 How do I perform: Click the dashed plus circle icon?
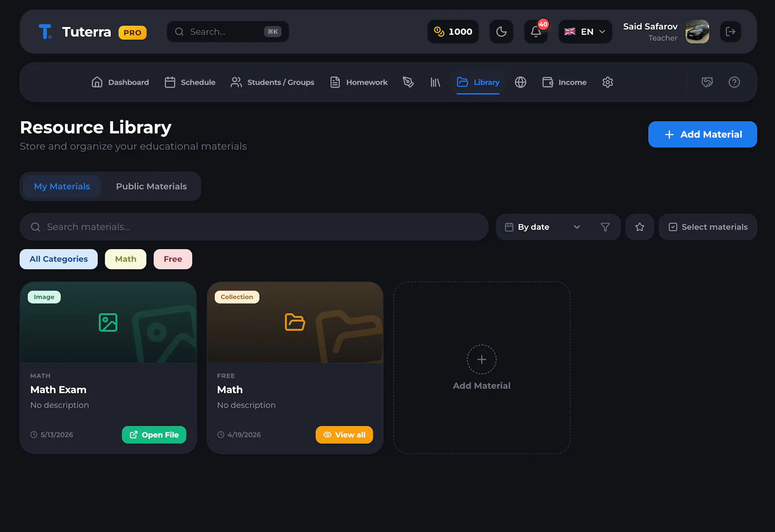coord(481,360)
